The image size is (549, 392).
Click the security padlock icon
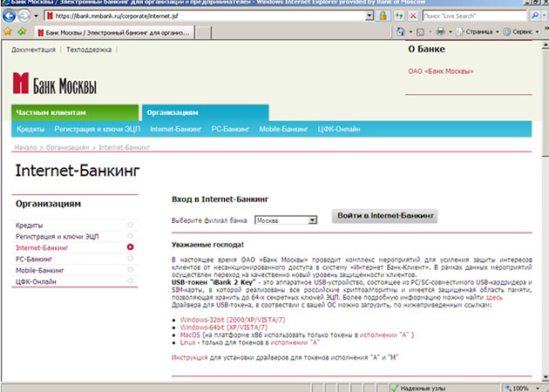383,16
